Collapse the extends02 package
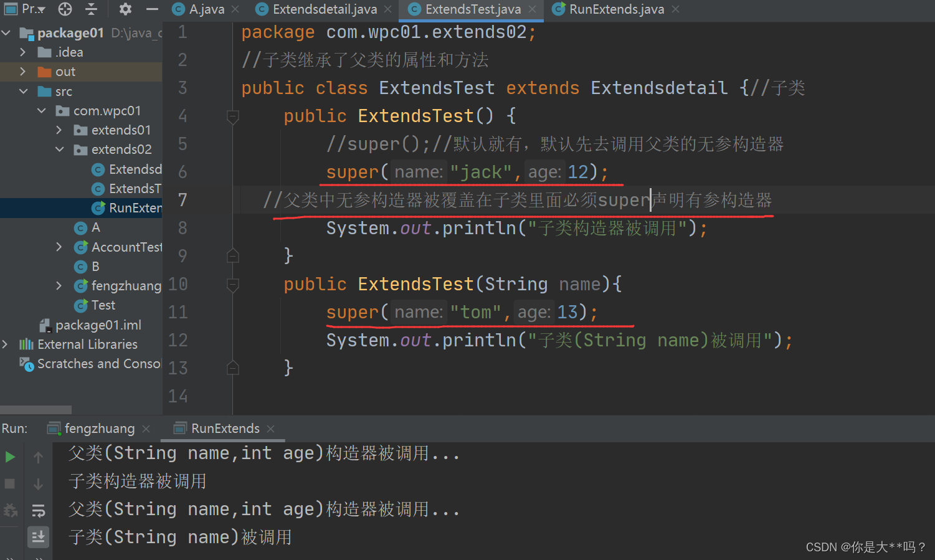The image size is (935, 560). coord(59,149)
